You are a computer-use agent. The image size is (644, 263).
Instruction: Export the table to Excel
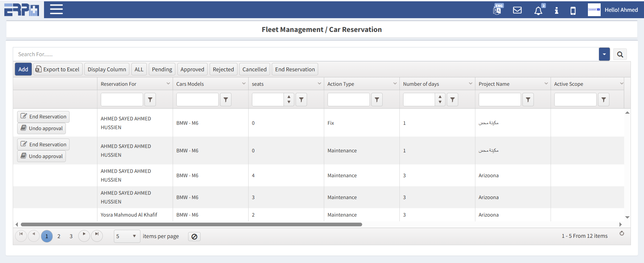point(58,69)
